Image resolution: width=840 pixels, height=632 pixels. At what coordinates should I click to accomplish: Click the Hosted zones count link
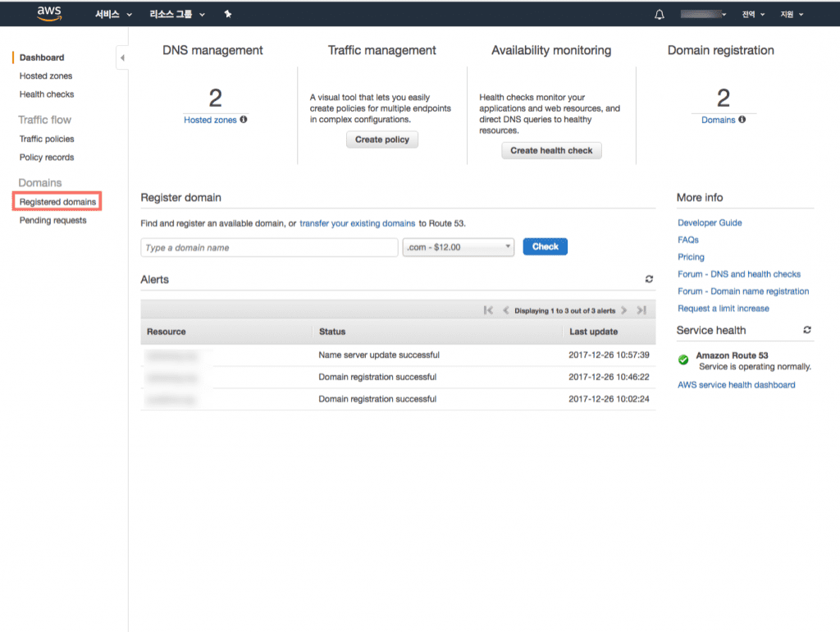click(210, 120)
